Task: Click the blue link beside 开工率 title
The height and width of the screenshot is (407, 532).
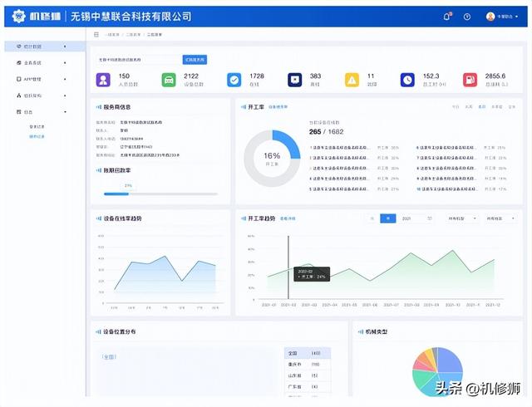Action: pos(278,107)
